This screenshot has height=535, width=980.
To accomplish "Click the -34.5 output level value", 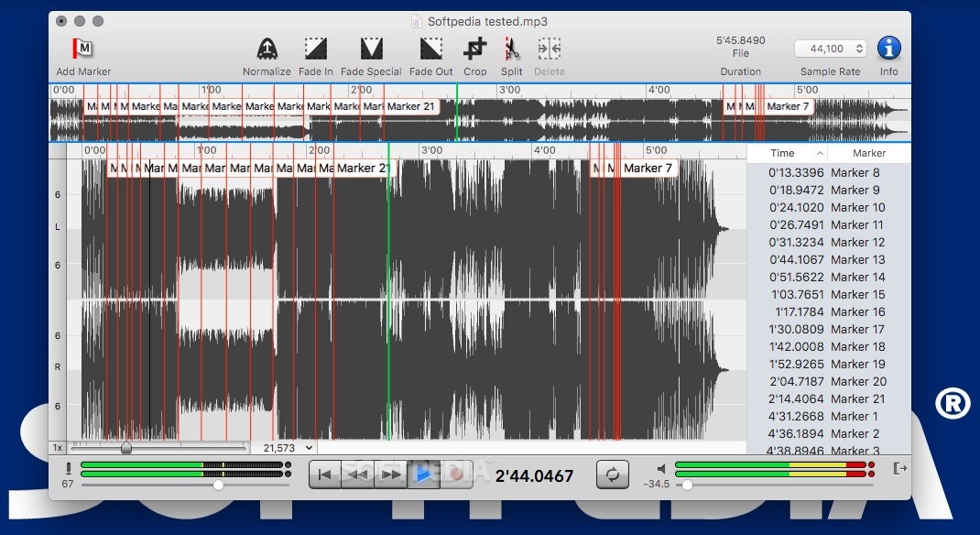I will (657, 484).
